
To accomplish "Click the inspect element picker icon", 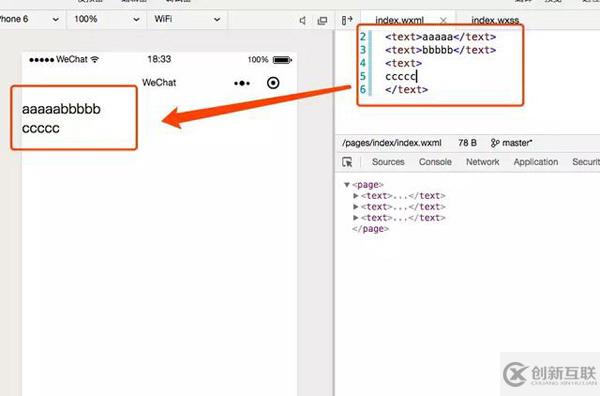I will pyautogui.click(x=347, y=162).
